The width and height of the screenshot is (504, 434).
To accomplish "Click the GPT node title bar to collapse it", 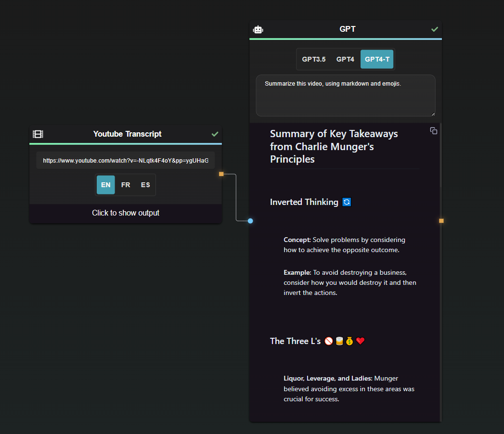I will (348, 29).
